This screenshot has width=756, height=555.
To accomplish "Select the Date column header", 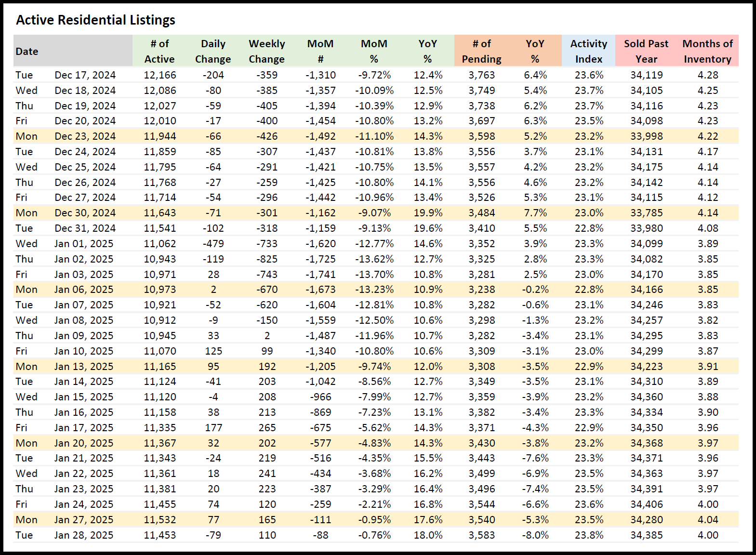I will click(x=27, y=52).
